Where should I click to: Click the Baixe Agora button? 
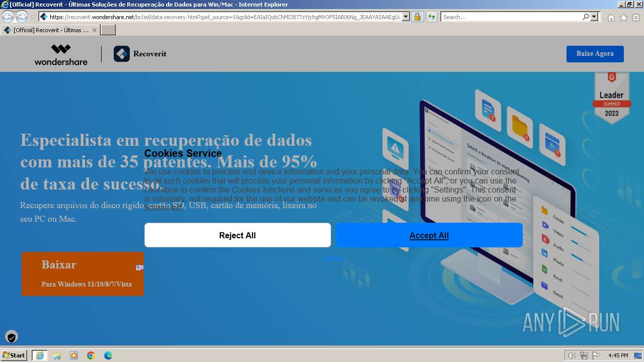tap(595, 54)
